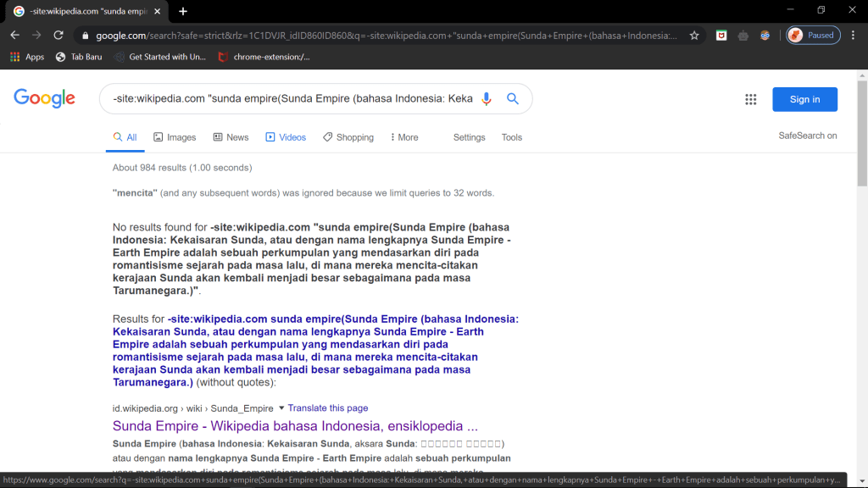This screenshot has width=868, height=488.
Task: Click the paused profile button
Action: click(x=813, y=36)
